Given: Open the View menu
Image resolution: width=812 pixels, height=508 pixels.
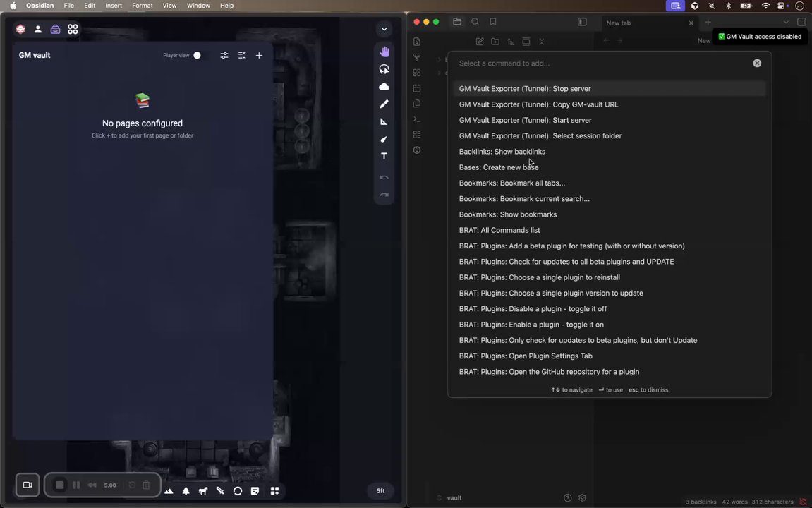Looking at the screenshot, I should [169, 6].
